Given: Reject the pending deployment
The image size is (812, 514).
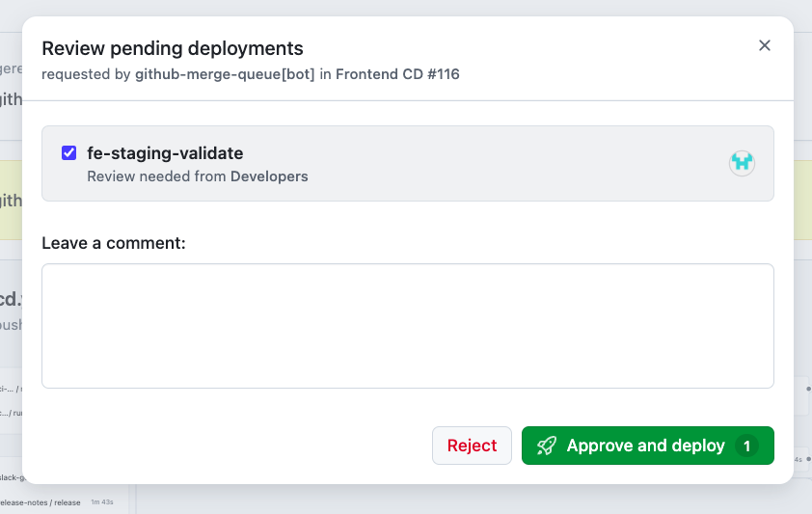Looking at the screenshot, I should coord(472,446).
